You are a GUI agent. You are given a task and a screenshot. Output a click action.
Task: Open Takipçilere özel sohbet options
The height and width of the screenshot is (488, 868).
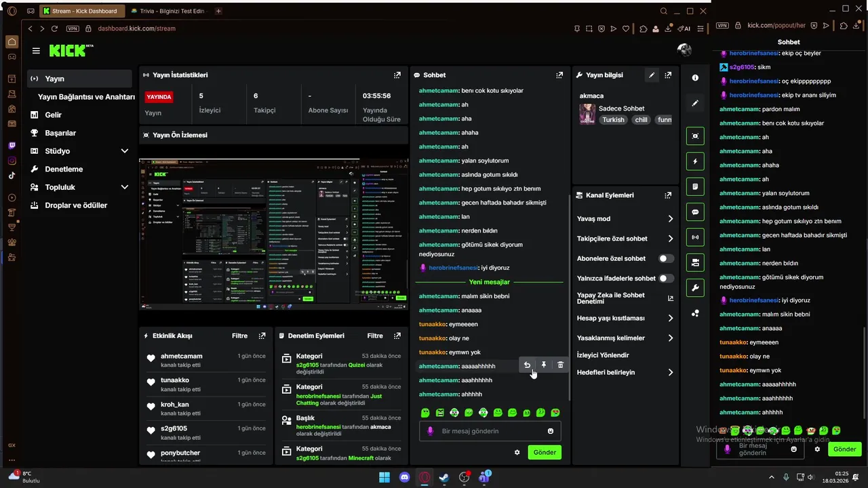[x=625, y=239]
